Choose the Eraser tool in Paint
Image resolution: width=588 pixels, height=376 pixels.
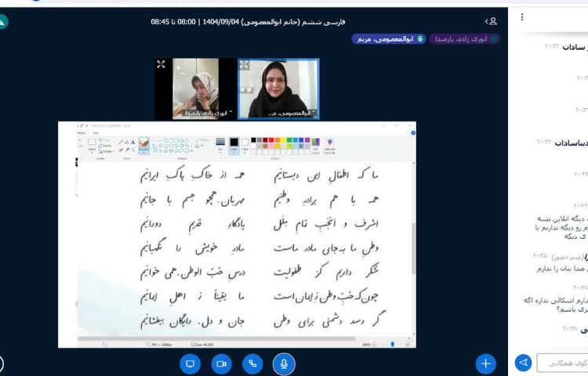121,150
